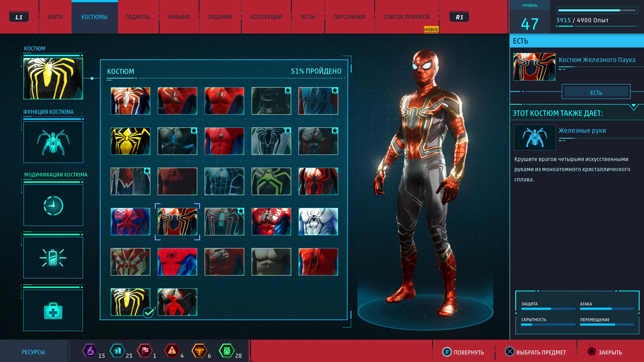Select the battery suit mod slot

[x=53, y=258]
